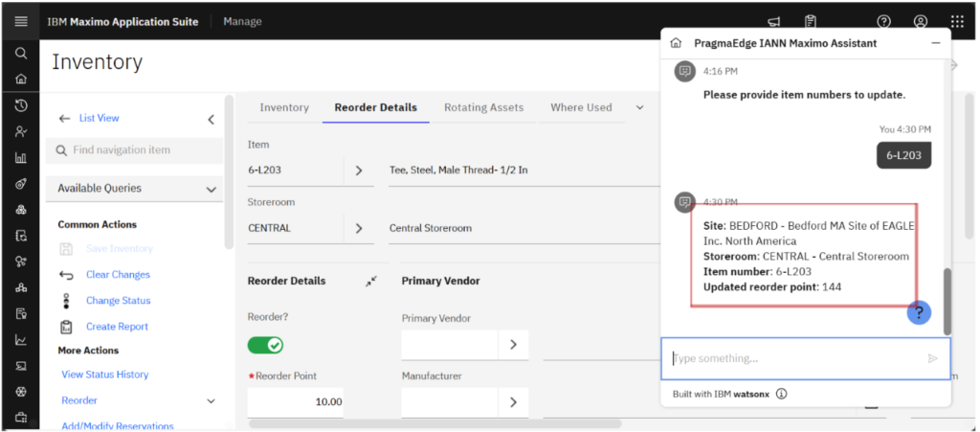Click the Storeroom field containing CENTRAL
Screen dimensions: 980x432
pos(296,228)
